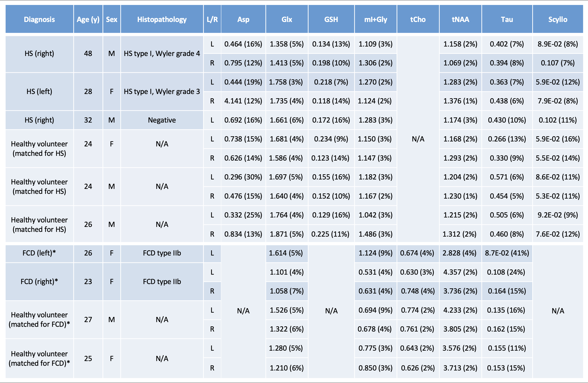Screen dimensions: 588x383
Task: Click the "HS type I, Wyler grade 4" cell
Action: tap(162, 53)
